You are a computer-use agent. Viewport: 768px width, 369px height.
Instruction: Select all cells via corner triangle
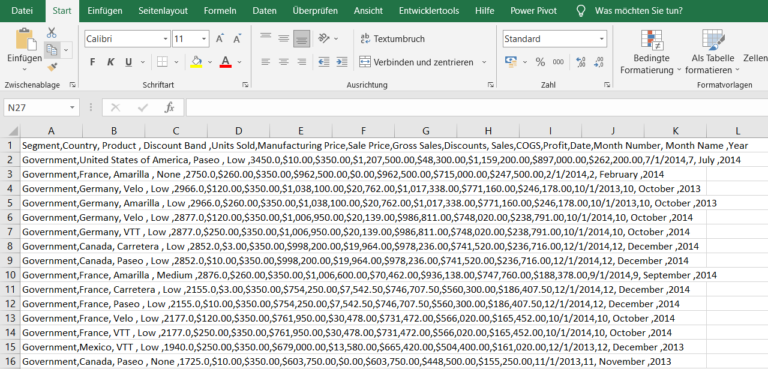pyautogui.click(x=12, y=131)
